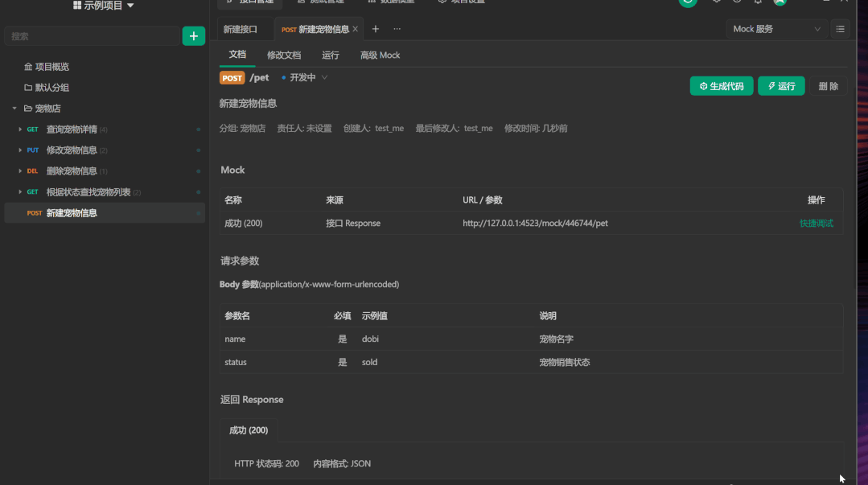
Task: Close the 新建宠物信息 tab
Action: (355, 27)
